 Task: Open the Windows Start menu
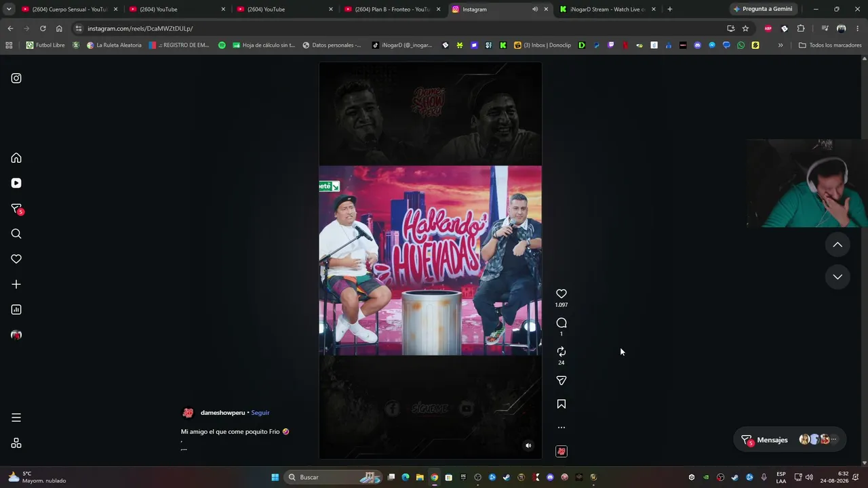click(275, 477)
